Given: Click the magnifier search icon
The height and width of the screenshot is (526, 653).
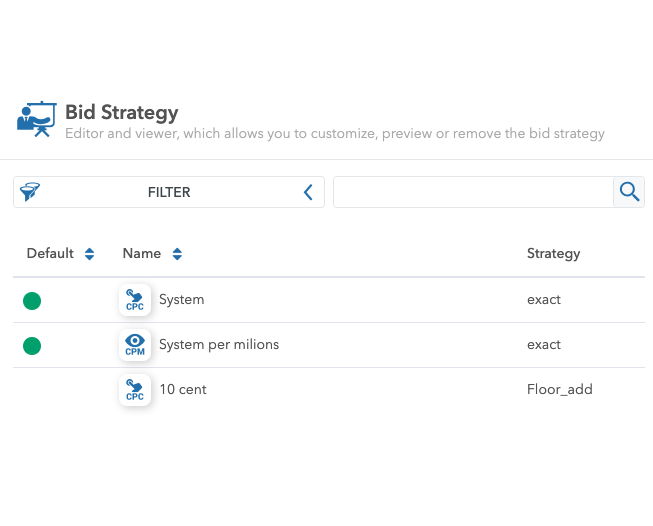Looking at the screenshot, I should (x=629, y=192).
